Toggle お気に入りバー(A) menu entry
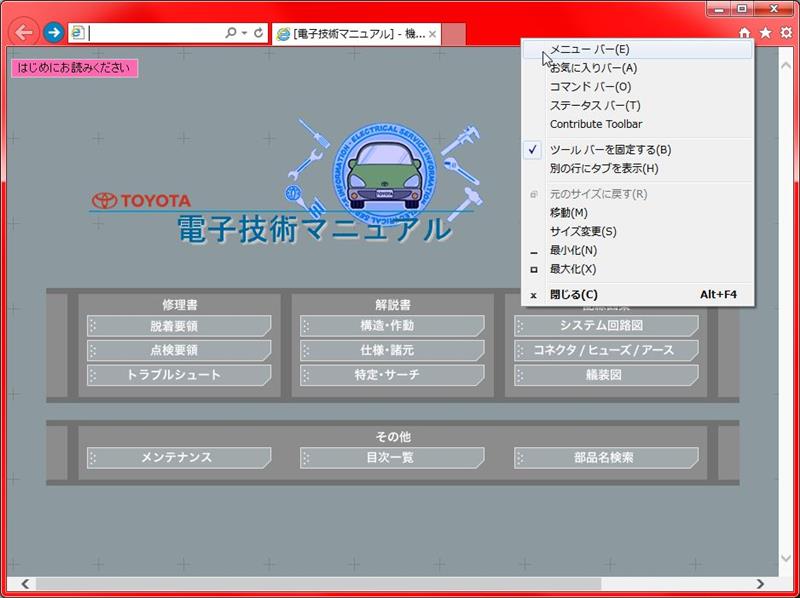The height and width of the screenshot is (598, 800). [637, 68]
